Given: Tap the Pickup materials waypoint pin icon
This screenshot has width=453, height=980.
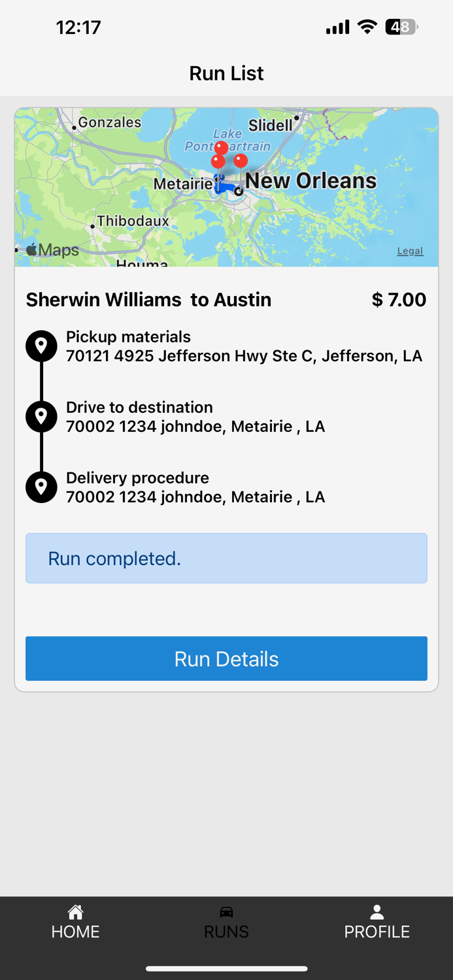Looking at the screenshot, I should tap(41, 346).
